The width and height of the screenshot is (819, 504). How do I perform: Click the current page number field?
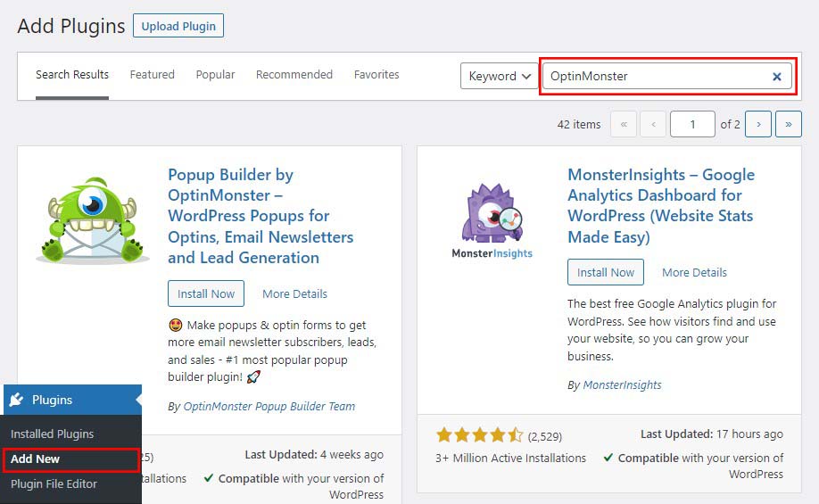pyautogui.click(x=692, y=124)
